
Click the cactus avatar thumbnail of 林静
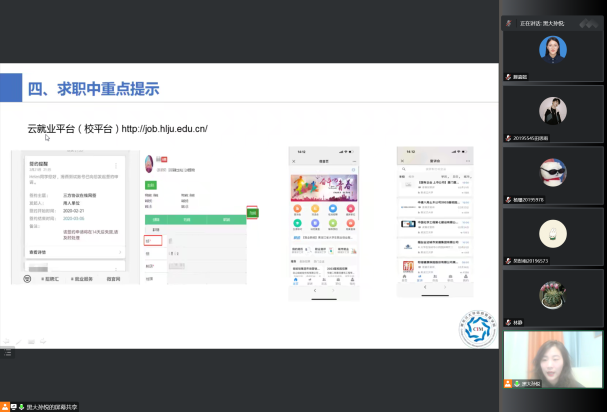[x=553, y=294]
